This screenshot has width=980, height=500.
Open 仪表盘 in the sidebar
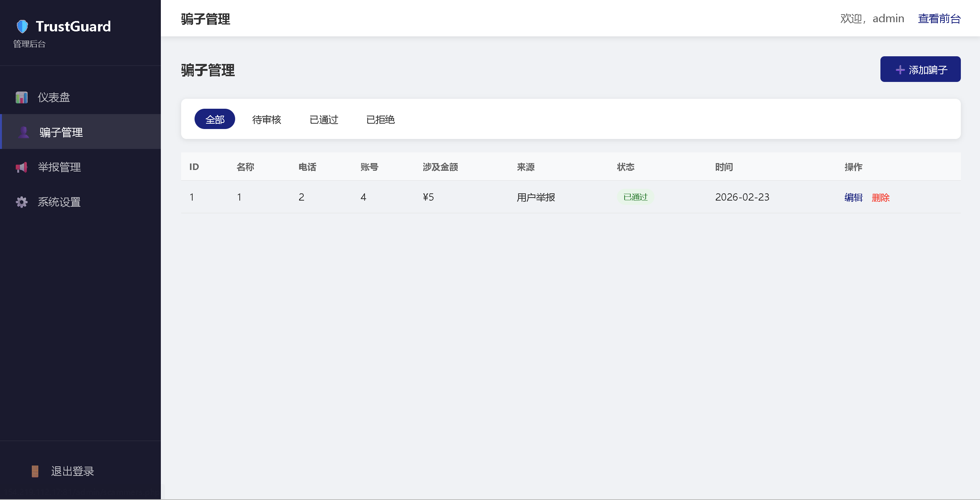[x=54, y=97]
